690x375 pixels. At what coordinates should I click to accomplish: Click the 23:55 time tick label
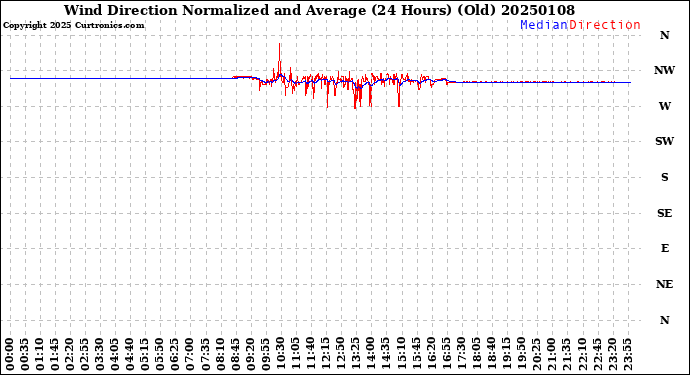(x=627, y=354)
